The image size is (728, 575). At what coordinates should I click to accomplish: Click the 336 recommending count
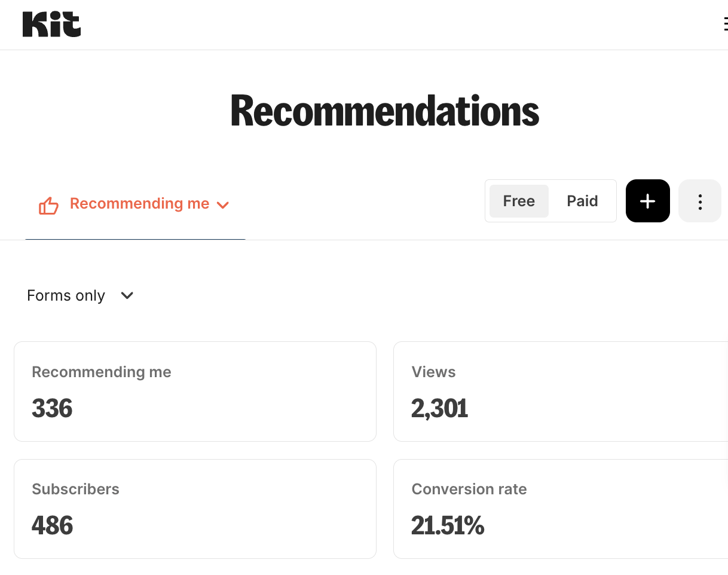coord(52,409)
